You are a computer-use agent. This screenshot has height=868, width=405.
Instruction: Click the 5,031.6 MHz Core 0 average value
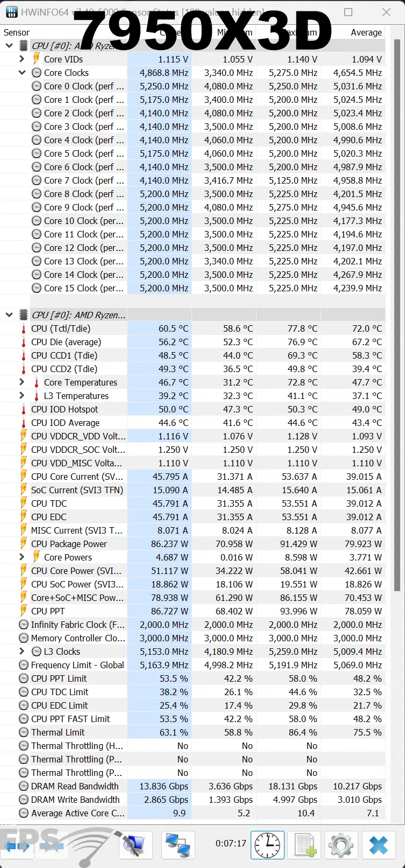click(358, 86)
